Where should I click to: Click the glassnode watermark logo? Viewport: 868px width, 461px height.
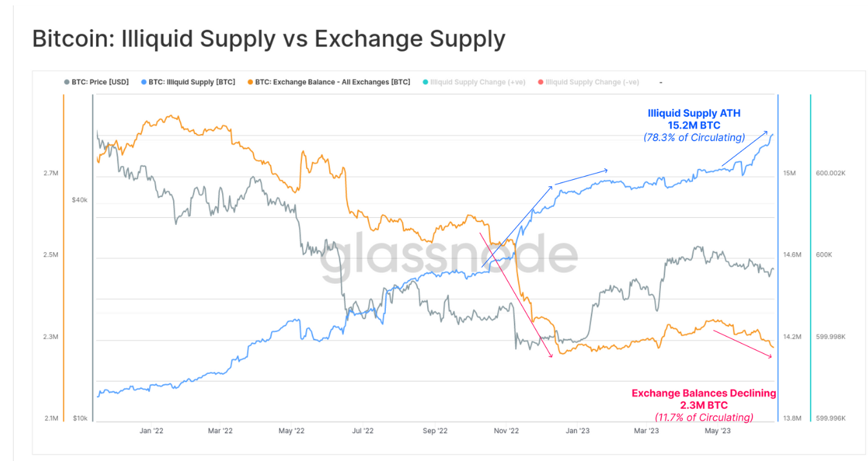coord(449,256)
